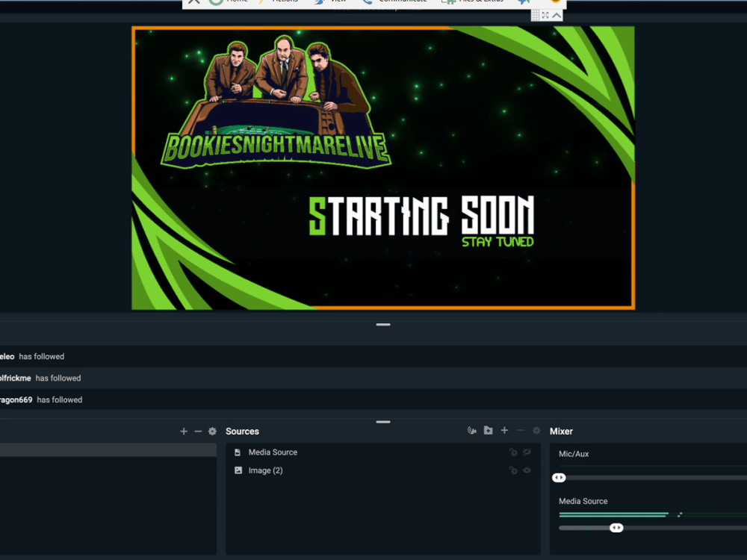Click the Sources panel title
747x560 pixels.
242,432
